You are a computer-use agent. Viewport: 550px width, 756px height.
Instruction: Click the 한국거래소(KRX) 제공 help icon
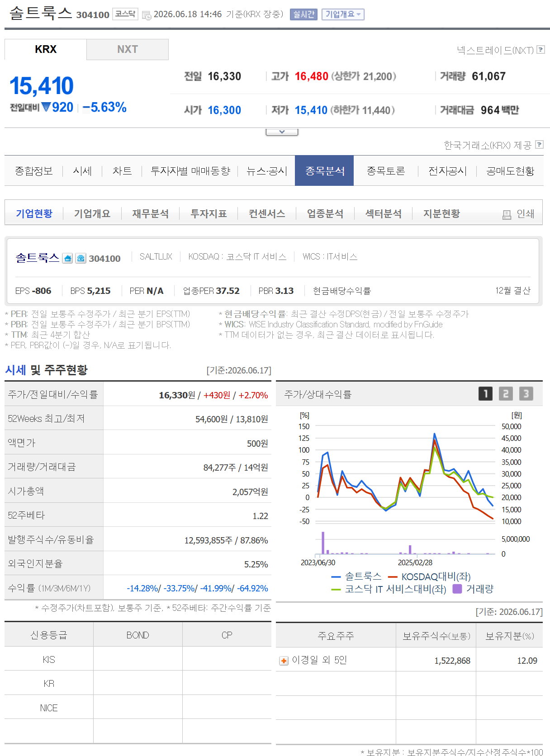click(x=539, y=145)
